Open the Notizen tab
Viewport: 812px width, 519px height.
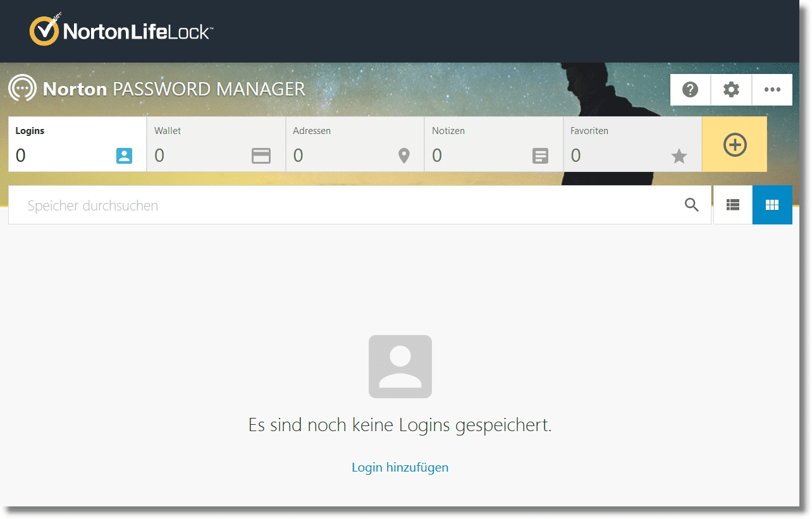[493, 144]
